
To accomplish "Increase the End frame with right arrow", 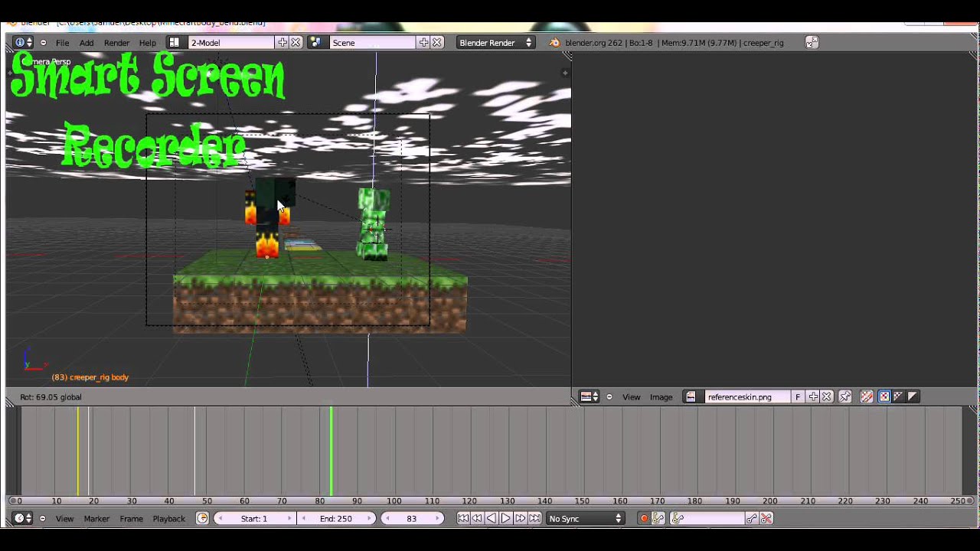I will coord(369,518).
